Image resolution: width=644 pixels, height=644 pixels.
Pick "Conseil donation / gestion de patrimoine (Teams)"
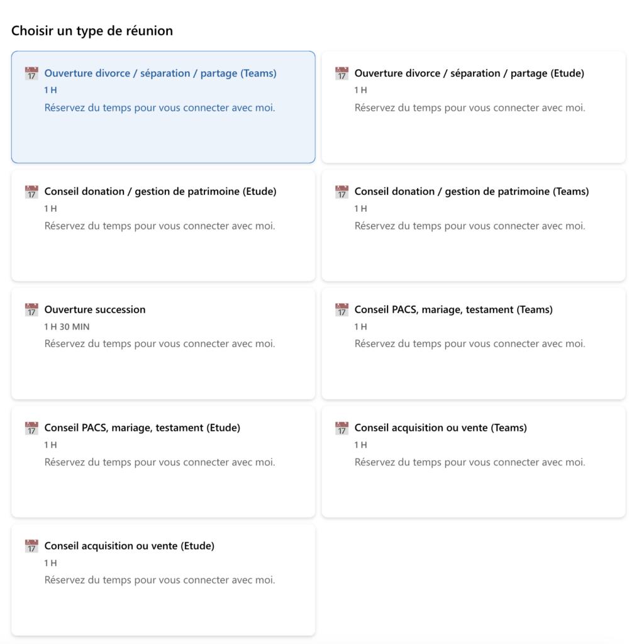(472, 192)
